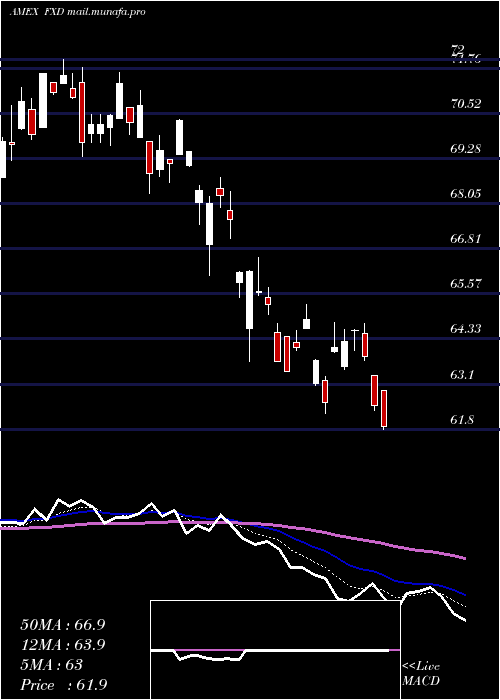Click the 63.1 price axis label
Image resolution: width=500 pixels, height=700 pixels.
[462, 375]
